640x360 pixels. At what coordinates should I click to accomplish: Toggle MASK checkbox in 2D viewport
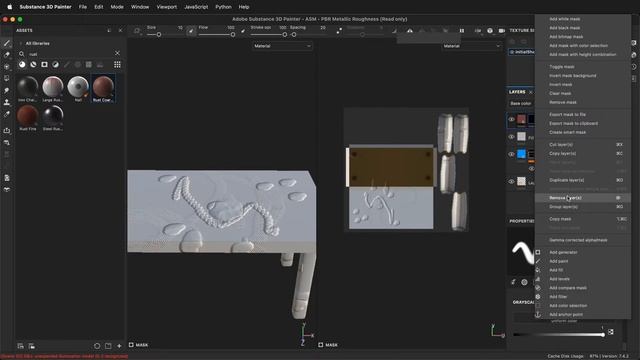(321, 345)
